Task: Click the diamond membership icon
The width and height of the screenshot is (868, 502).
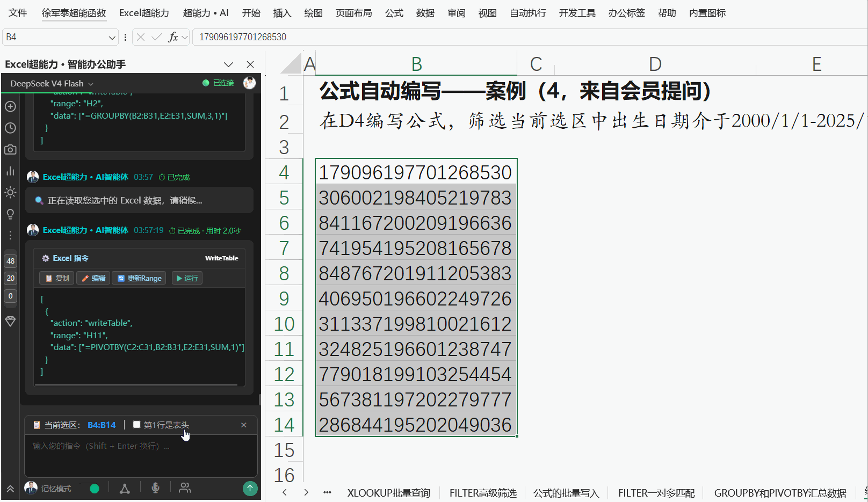Action: click(10, 321)
